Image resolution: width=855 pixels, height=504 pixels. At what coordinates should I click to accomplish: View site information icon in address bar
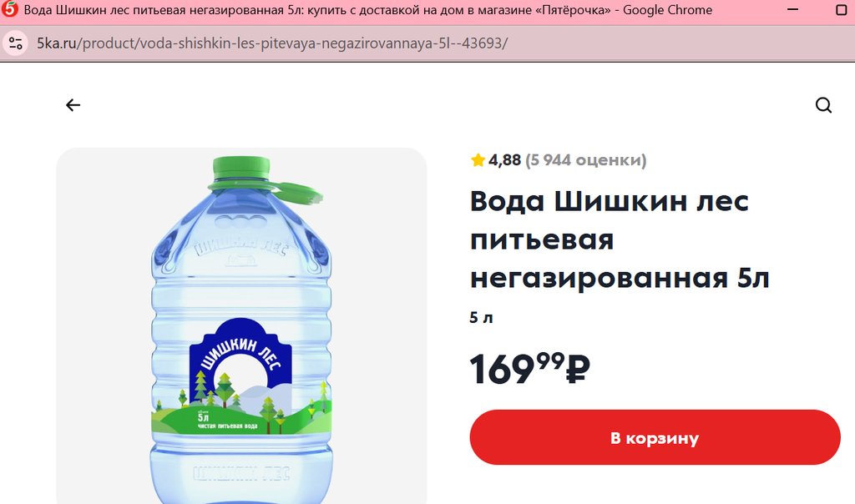(x=15, y=43)
